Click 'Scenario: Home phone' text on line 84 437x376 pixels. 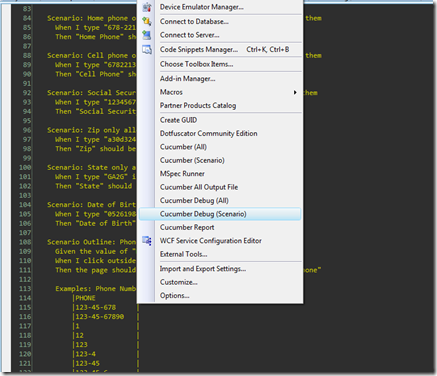click(87, 18)
